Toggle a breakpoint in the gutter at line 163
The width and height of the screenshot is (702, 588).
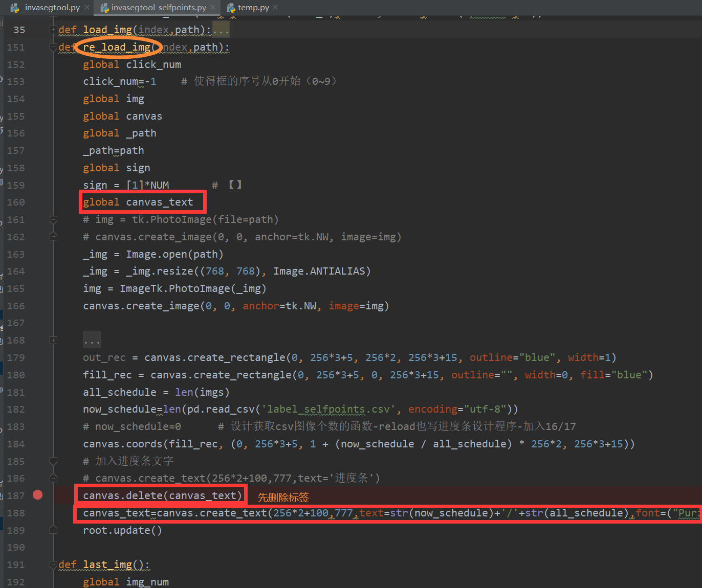37,254
